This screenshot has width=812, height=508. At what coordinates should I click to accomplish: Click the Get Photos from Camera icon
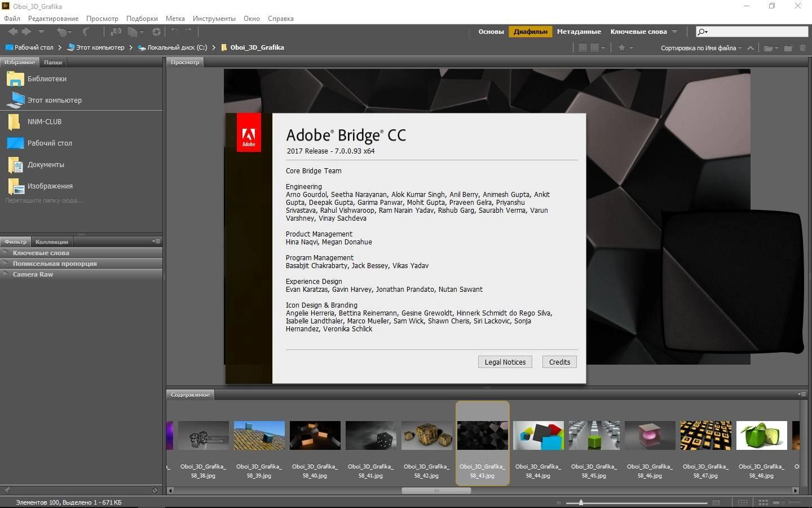116,32
